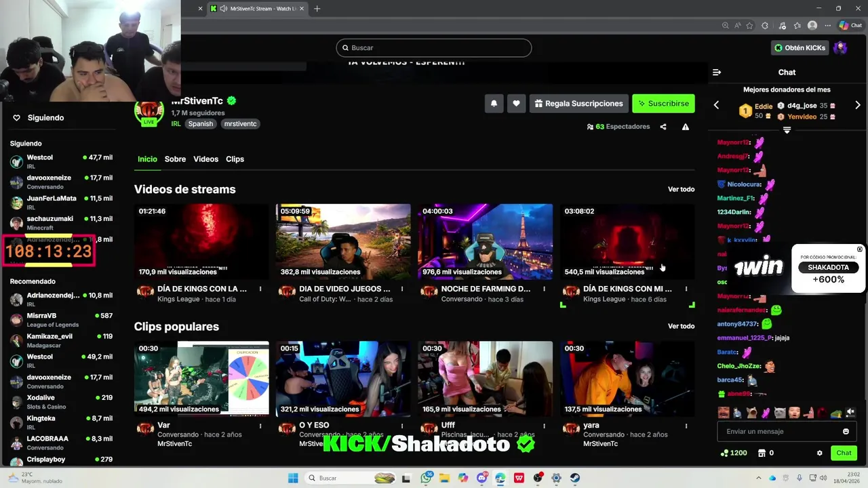
Task: Open the shop icon next to 0
Action: click(x=762, y=453)
